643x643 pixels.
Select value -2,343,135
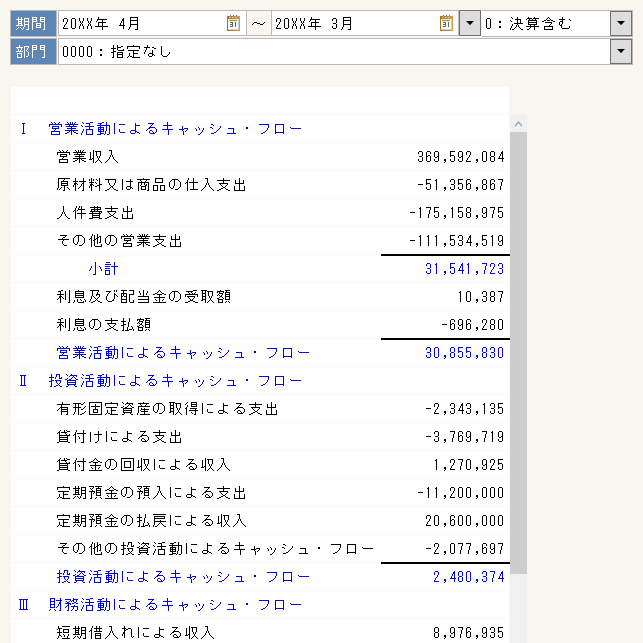point(465,409)
